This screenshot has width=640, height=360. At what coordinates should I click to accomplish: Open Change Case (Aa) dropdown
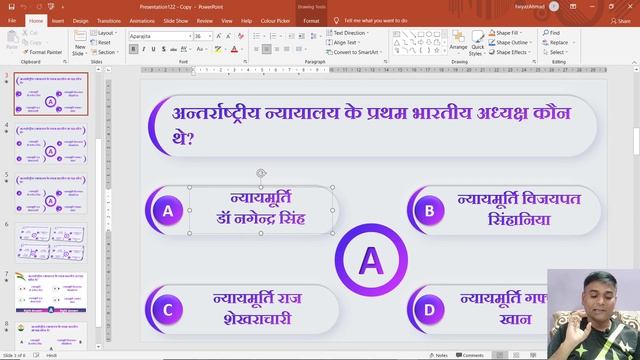click(201, 49)
